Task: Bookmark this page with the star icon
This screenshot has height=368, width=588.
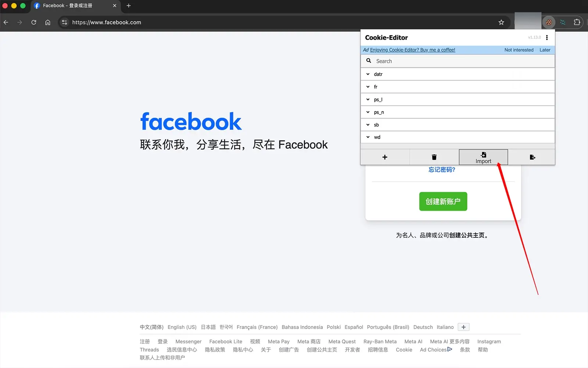Action: [x=501, y=22]
